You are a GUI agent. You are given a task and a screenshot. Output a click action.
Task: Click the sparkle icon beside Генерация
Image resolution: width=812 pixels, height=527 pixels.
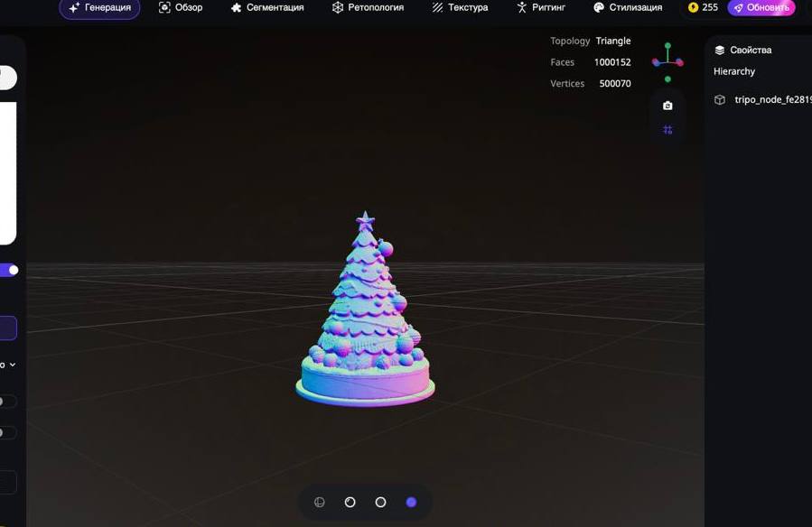(74, 8)
